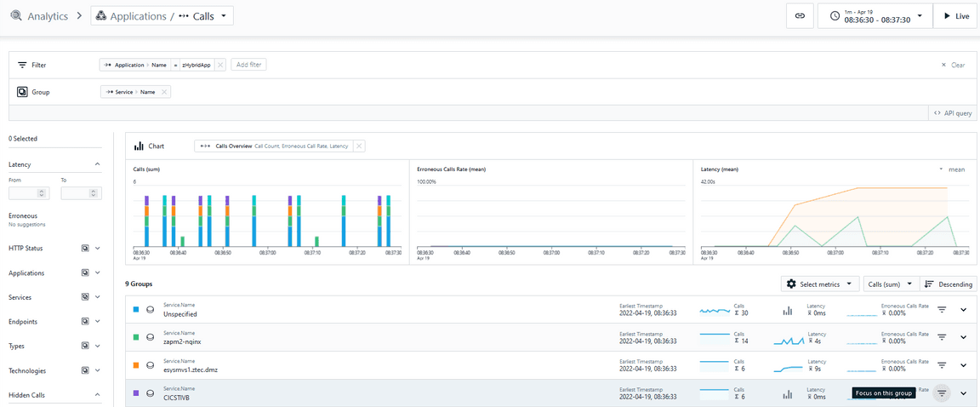Copy the page link via the chain icon button
This screenshot has width=980, height=407.
tap(800, 16)
